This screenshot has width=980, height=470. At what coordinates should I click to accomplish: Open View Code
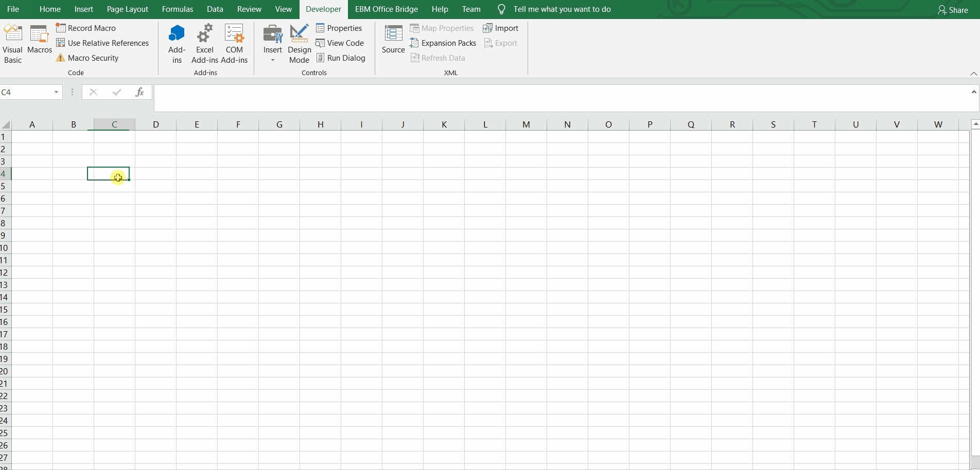coord(340,43)
